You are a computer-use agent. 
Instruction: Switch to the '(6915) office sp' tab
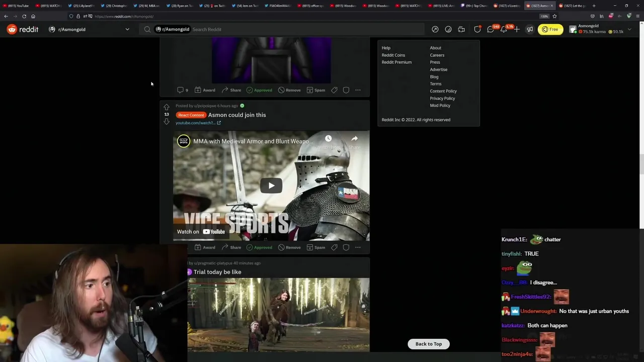pos(310,6)
